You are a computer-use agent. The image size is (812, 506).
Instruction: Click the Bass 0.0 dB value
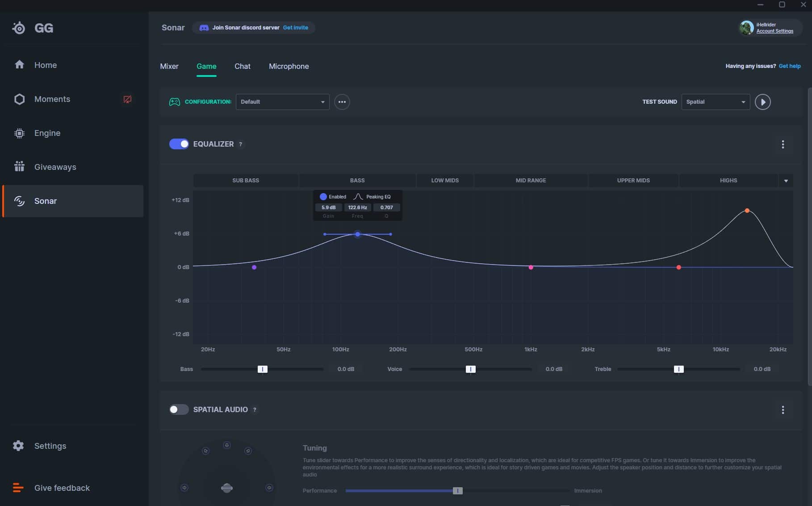click(x=346, y=369)
